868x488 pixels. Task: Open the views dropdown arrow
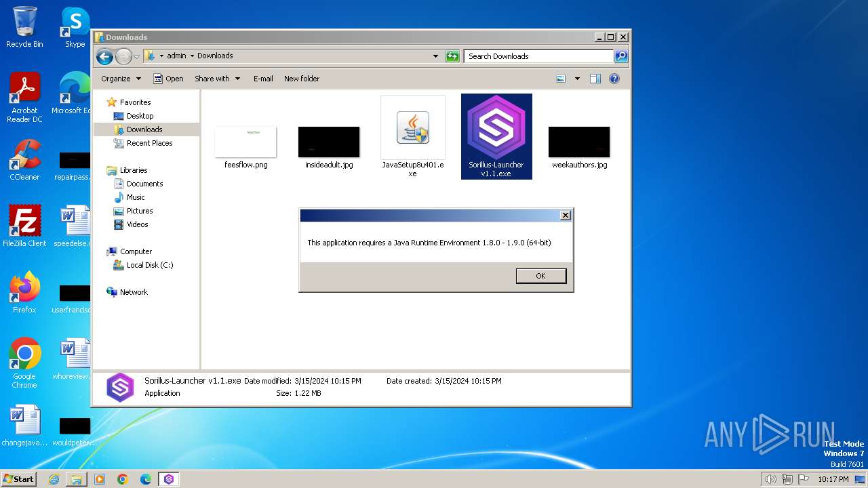click(x=577, y=79)
